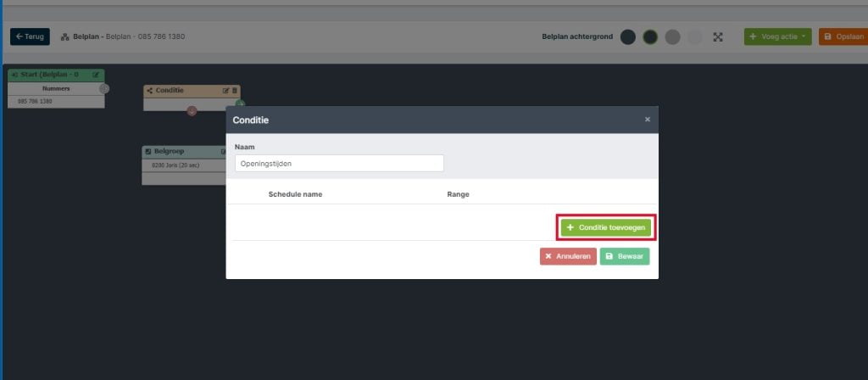Click the Belplan achtergrond label
Image resolution: width=868 pixels, height=380 pixels.
point(577,36)
